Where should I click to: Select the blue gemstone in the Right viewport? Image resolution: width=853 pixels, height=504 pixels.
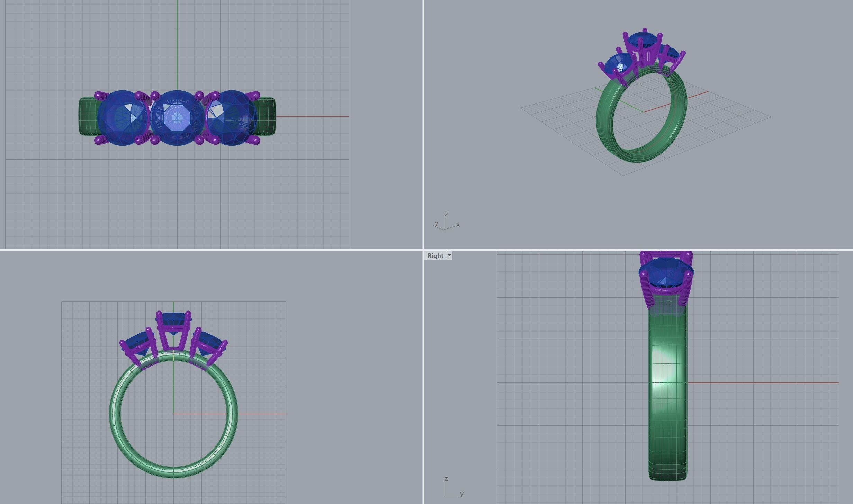[666, 273]
